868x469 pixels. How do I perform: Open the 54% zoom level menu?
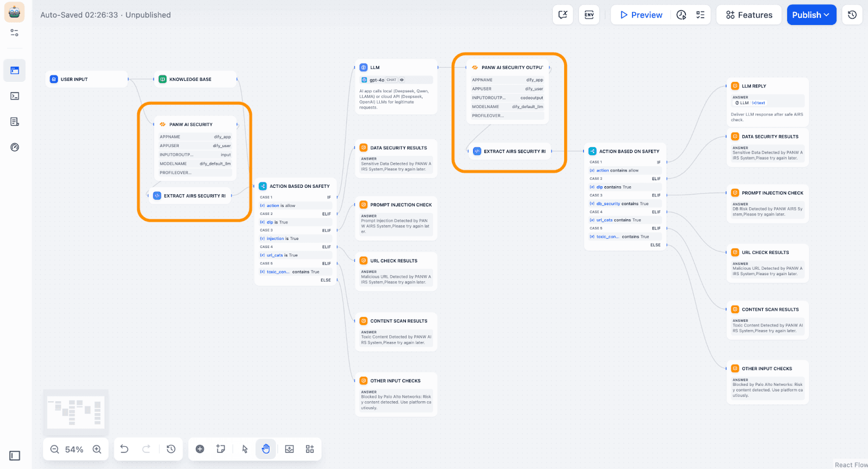pyautogui.click(x=74, y=449)
